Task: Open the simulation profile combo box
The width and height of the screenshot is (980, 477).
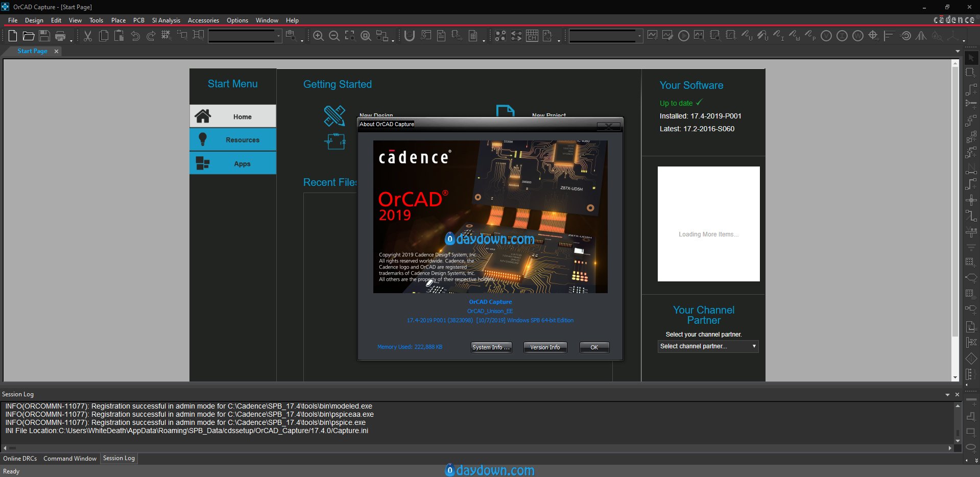Action: 606,36
